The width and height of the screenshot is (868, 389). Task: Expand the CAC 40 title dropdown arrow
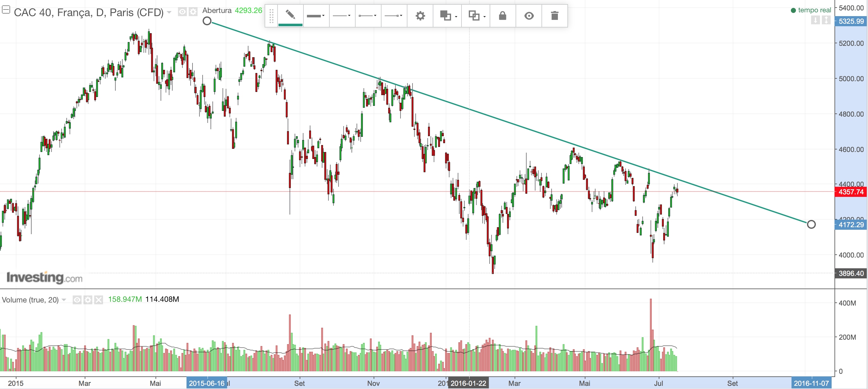[169, 12]
